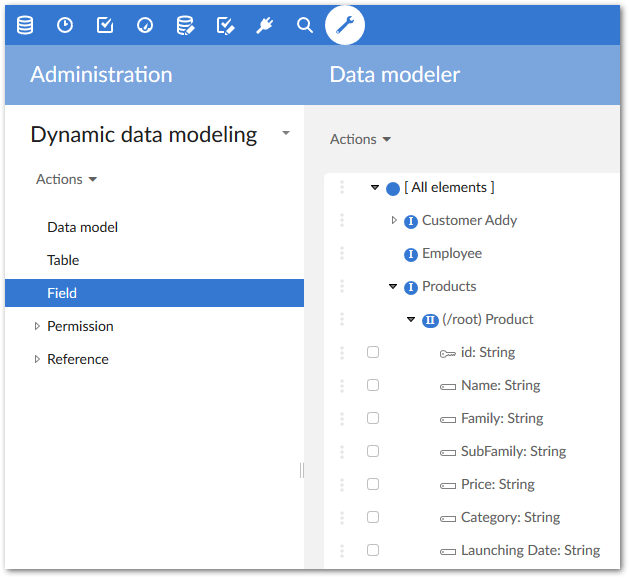
Task: Click the gauge dashboard icon
Action: [145, 25]
